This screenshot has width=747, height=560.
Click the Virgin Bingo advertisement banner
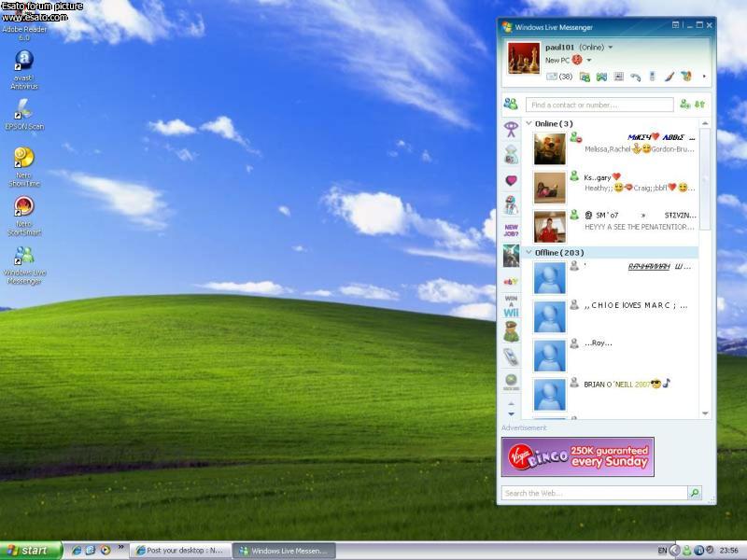click(x=577, y=457)
